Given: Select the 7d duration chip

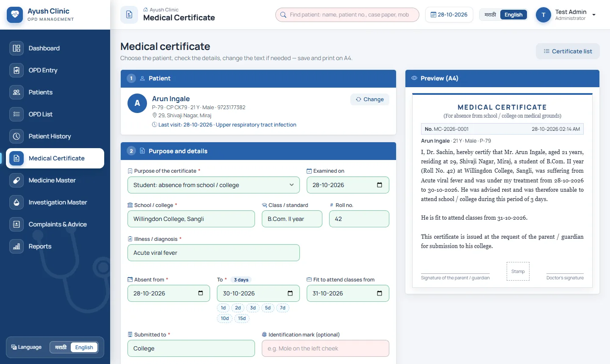Looking at the screenshot, I should [x=283, y=308].
